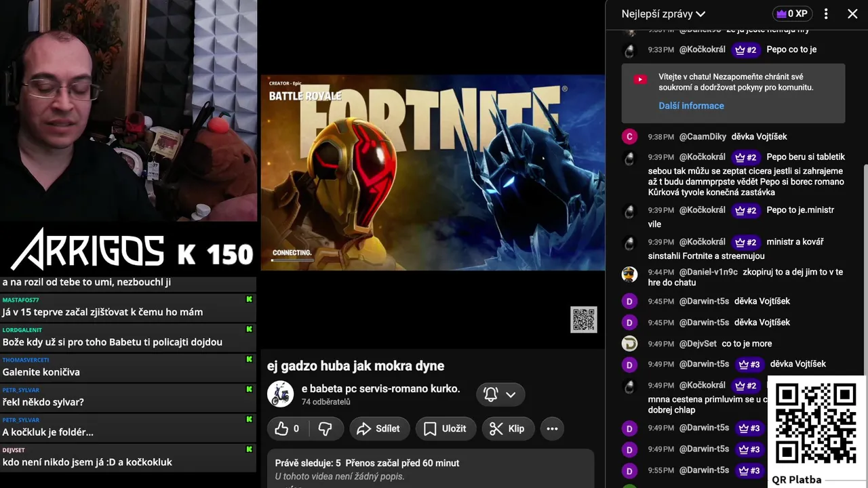Click video title ej gadzo huba jak mokra dyne
Image resolution: width=868 pixels, height=488 pixels.
pos(355,366)
